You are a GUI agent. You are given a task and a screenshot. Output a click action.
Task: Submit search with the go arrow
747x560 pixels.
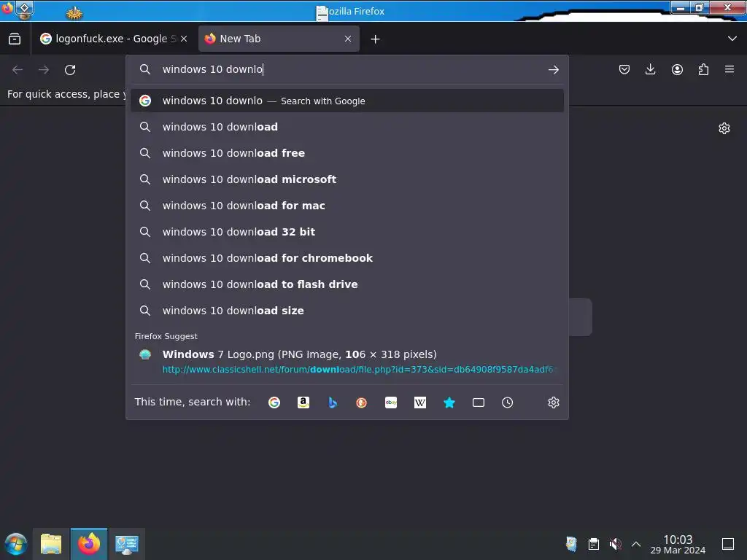(553, 70)
